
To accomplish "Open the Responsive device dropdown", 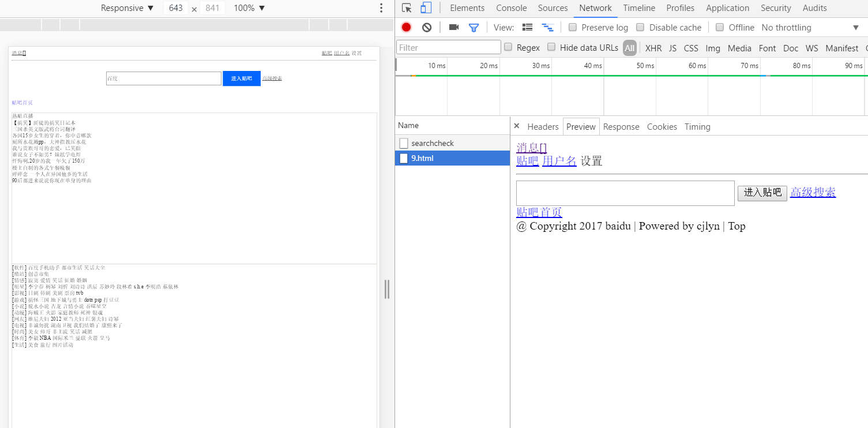I will point(127,8).
